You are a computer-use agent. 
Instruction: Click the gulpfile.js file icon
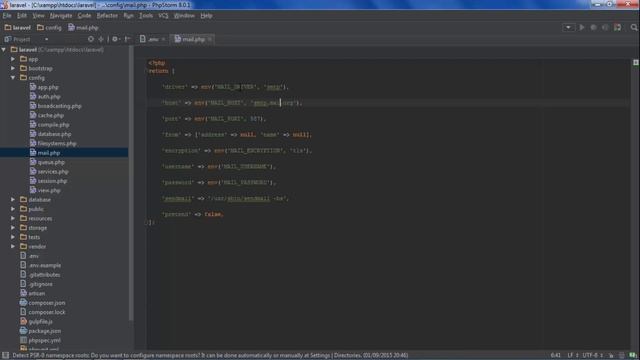coord(23,322)
